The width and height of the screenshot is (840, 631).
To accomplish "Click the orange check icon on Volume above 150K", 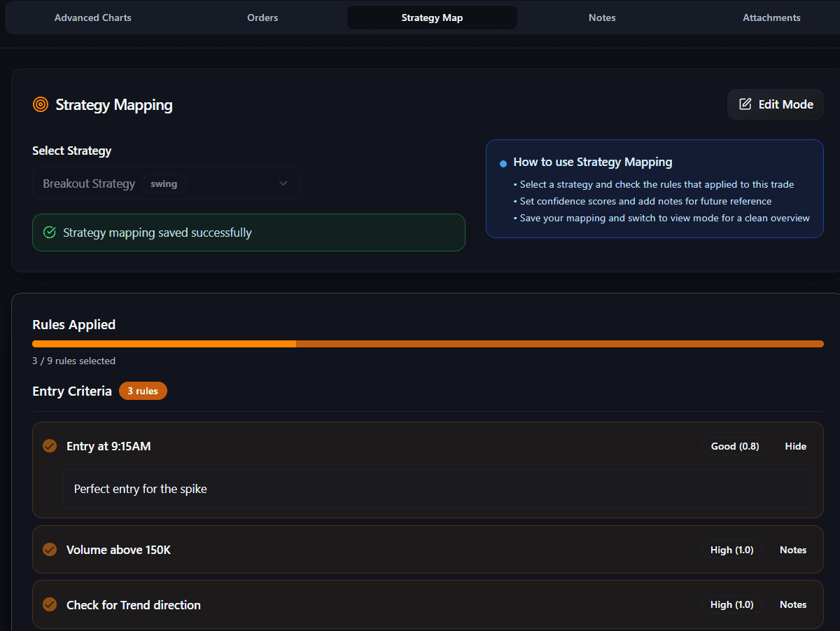I will (49, 549).
